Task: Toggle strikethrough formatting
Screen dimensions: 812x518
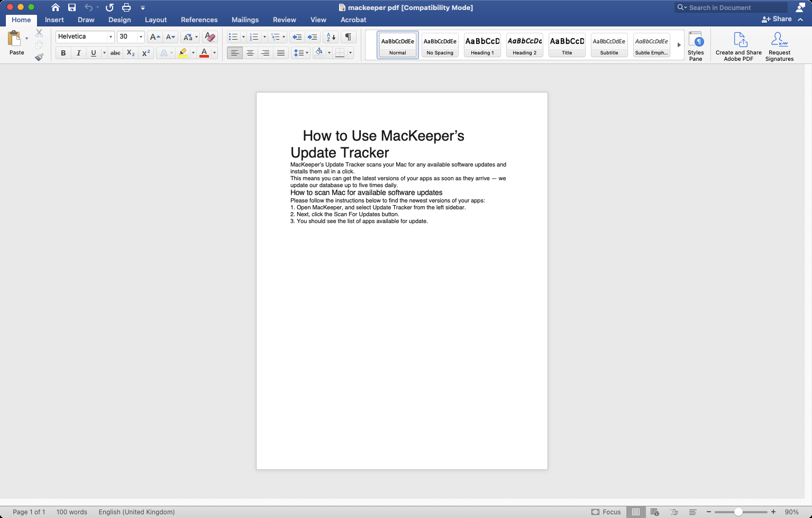Action: tap(115, 53)
